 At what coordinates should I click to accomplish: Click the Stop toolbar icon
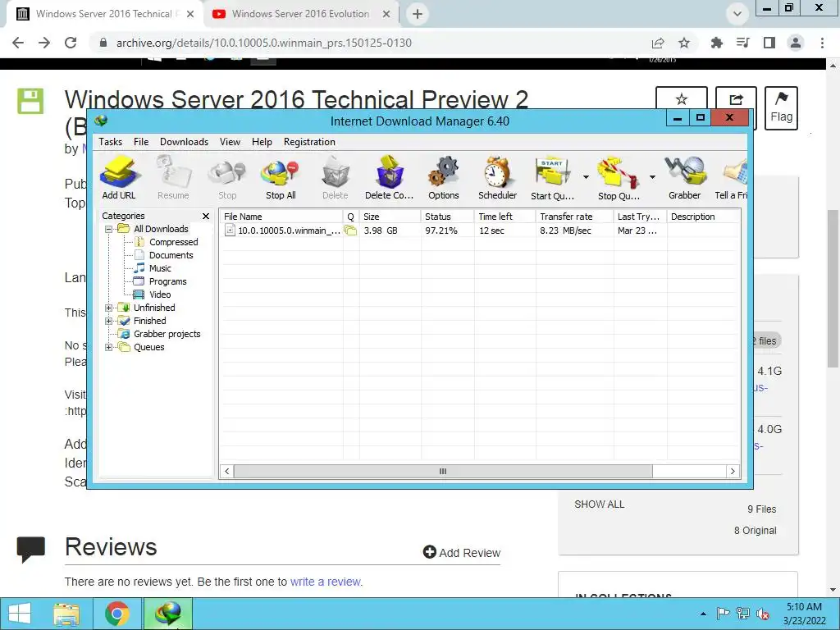227,178
